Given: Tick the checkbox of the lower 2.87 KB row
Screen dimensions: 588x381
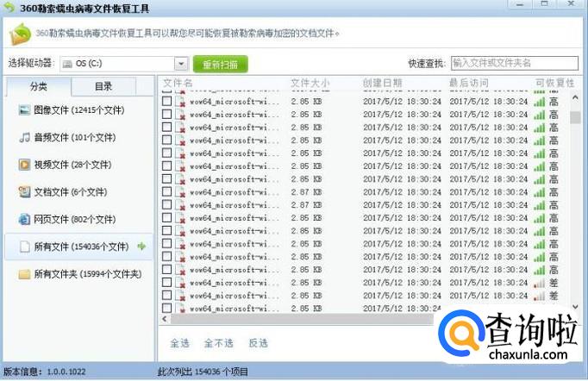Looking at the screenshot, I should pyautogui.click(x=167, y=205).
